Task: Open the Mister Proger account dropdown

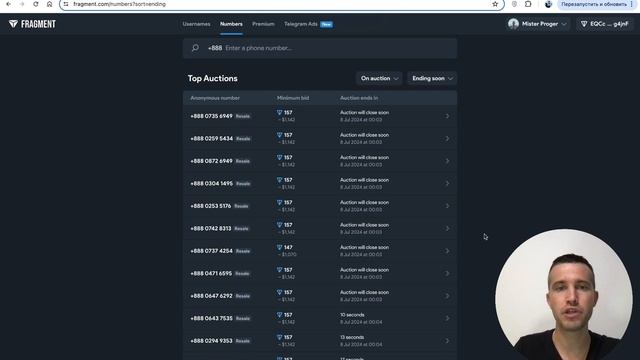Action: click(x=538, y=24)
